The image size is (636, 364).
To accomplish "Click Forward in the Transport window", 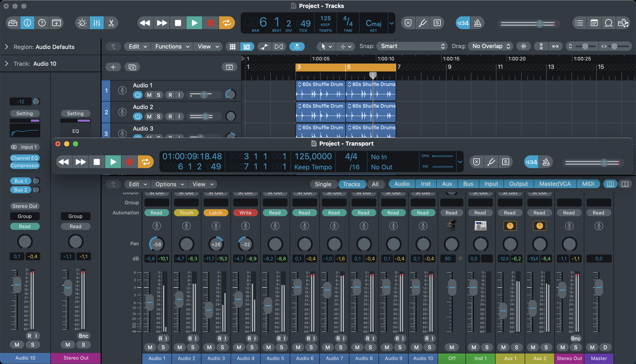I will click(x=80, y=162).
